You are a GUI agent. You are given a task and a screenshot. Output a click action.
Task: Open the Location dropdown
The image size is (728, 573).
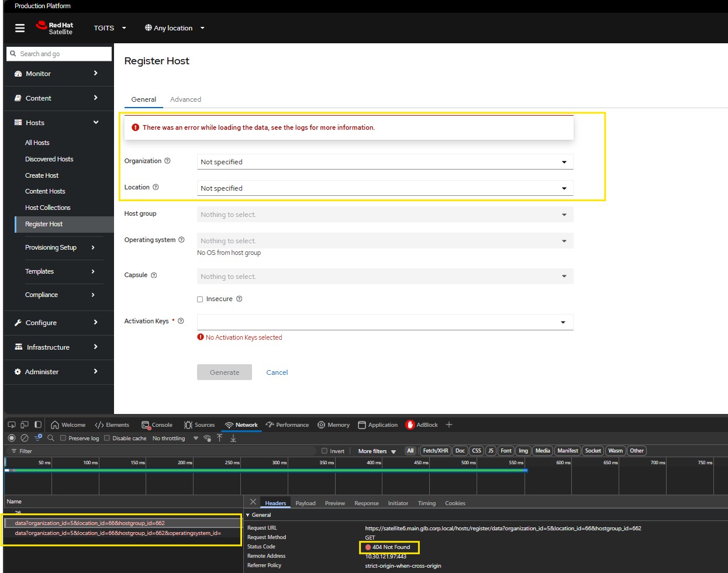(x=385, y=188)
